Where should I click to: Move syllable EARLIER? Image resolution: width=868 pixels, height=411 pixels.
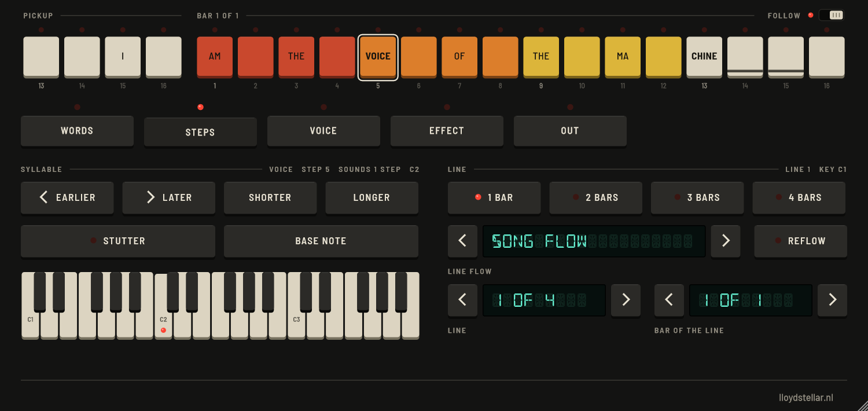tap(67, 197)
